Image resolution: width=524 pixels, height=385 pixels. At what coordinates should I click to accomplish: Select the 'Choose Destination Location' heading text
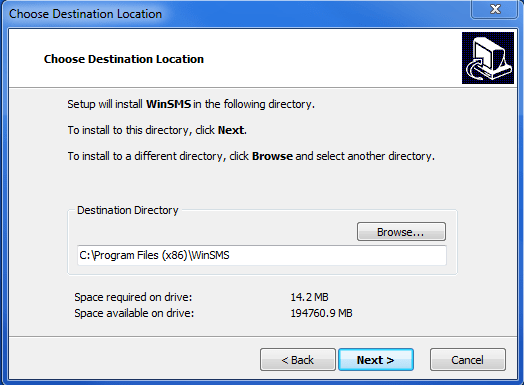[124, 59]
